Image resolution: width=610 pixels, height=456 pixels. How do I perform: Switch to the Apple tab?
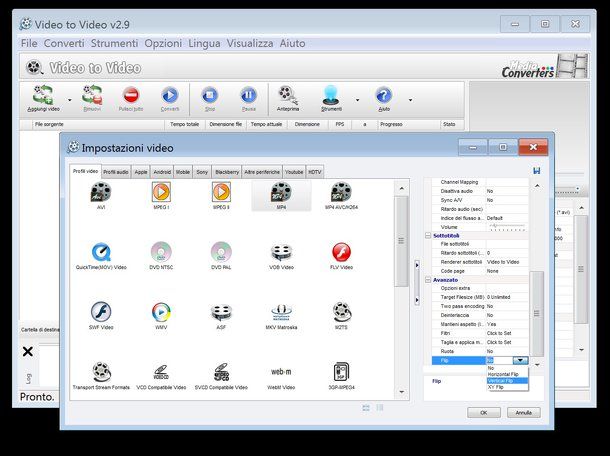(141, 172)
